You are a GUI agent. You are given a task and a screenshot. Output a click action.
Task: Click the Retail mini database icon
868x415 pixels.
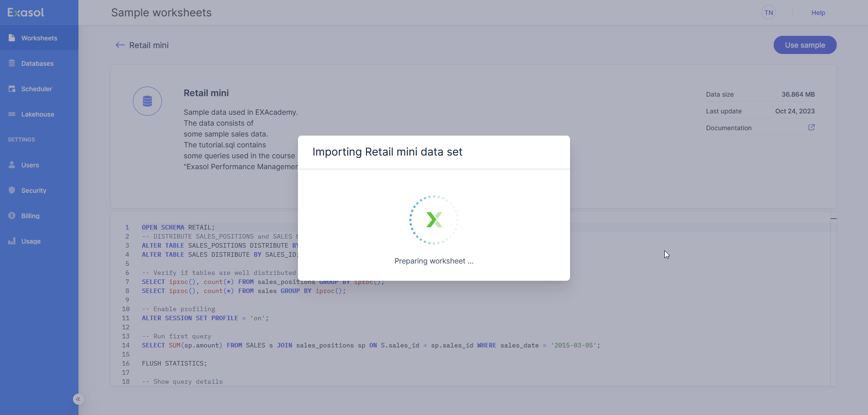pos(147,101)
